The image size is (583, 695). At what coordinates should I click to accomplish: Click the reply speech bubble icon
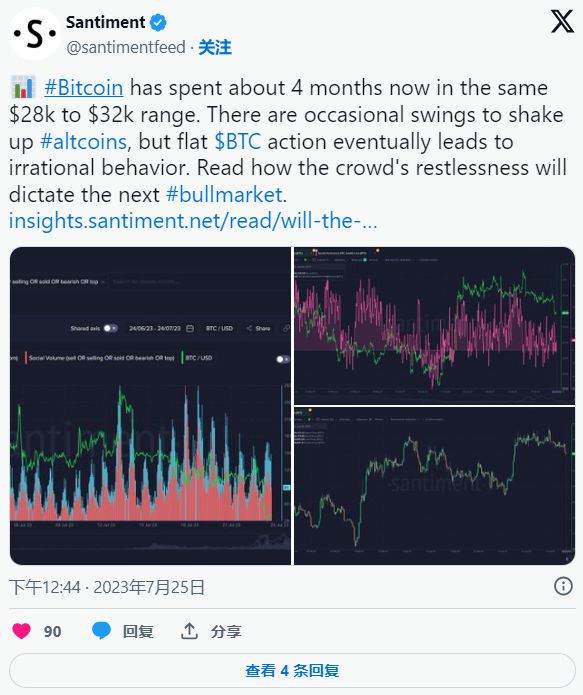tap(101, 630)
